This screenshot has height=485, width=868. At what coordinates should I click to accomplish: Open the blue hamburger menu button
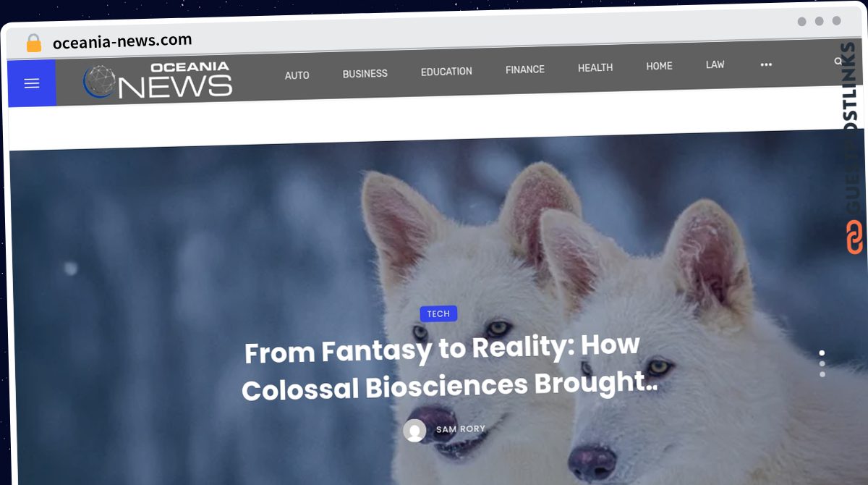coord(32,83)
